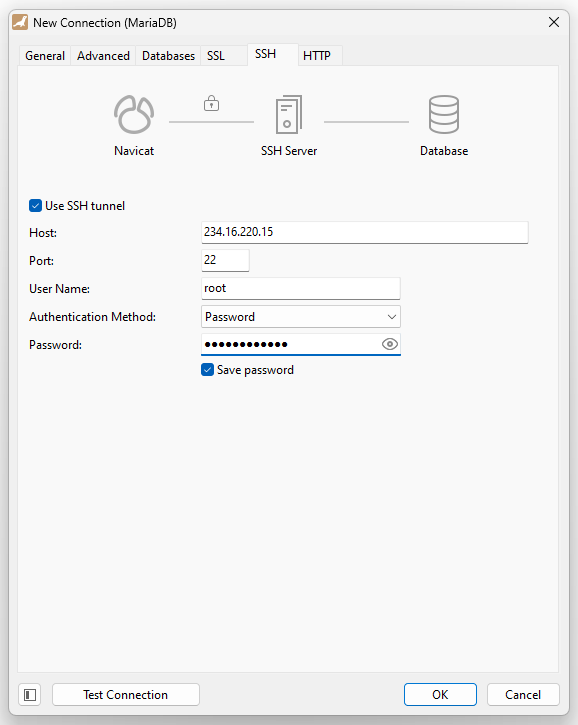Click the New Connection (MariaDB) title text

click(105, 23)
